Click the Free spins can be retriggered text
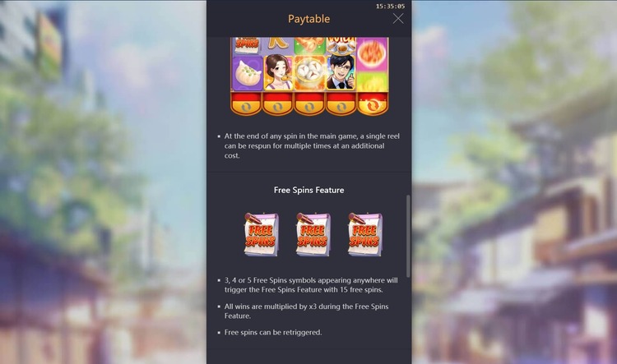The width and height of the screenshot is (617, 364). [273, 332]
